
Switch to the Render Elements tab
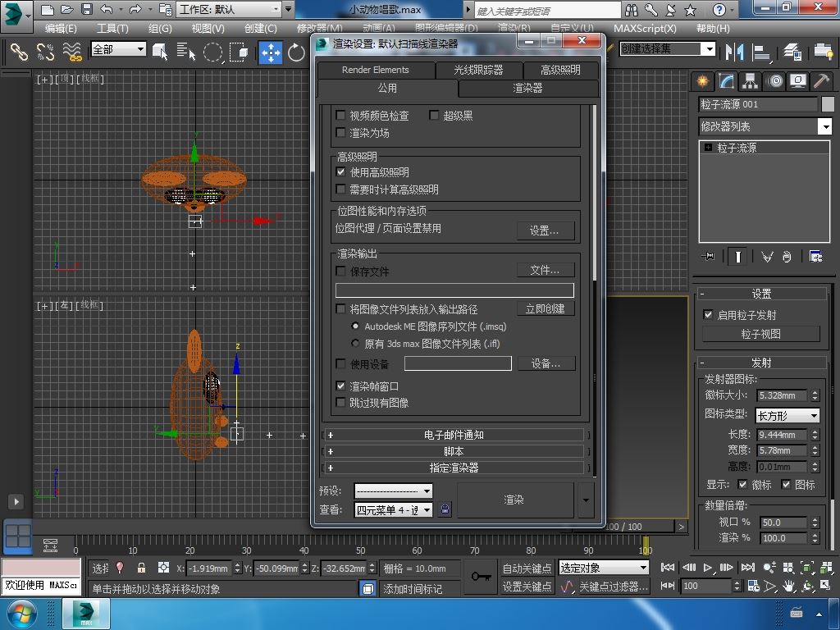tap(376, 70)
